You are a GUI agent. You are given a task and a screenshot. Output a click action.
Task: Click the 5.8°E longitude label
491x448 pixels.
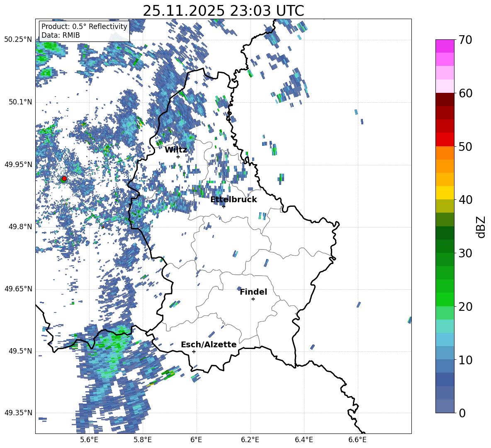click(143, 440)
